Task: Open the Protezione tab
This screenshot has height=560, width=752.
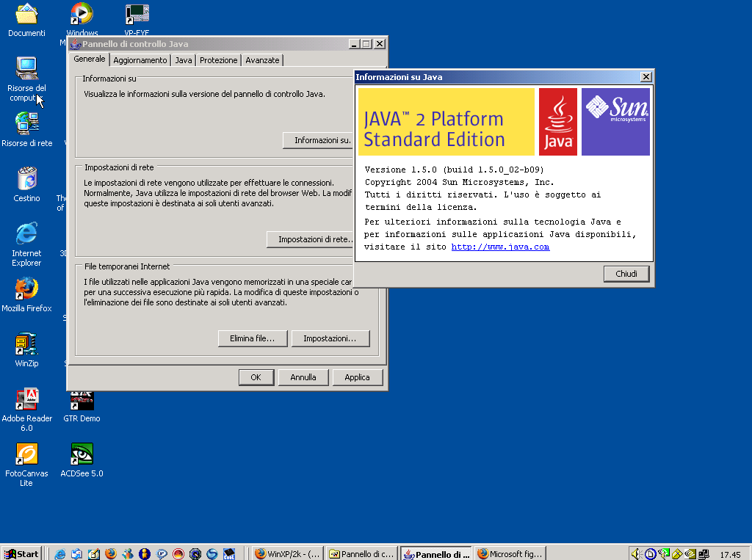Action: (x=218, y=60)
